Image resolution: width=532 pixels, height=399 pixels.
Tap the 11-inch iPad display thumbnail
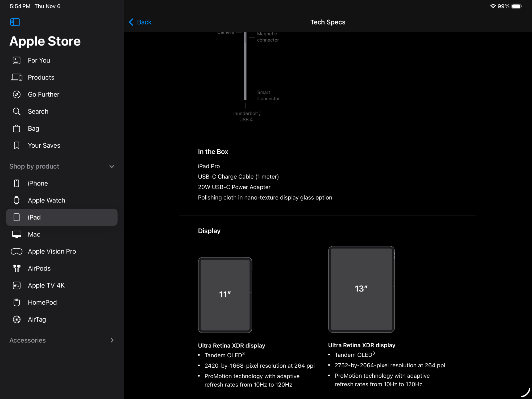(225, 295)
